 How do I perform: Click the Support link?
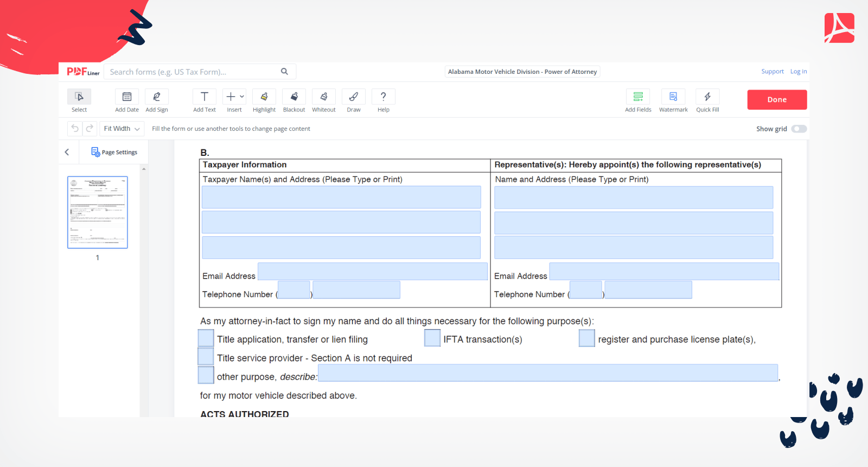(773, 72)
